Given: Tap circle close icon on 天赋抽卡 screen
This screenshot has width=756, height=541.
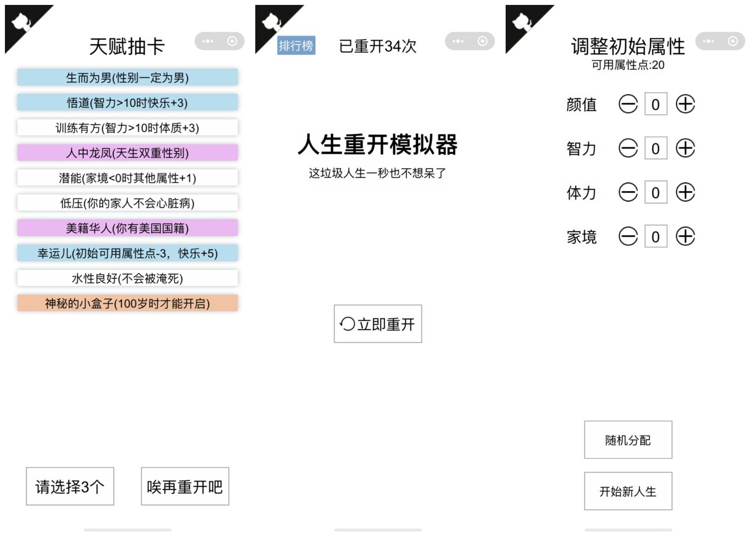Looking at the screenshot, I should [x=232, y=41].
